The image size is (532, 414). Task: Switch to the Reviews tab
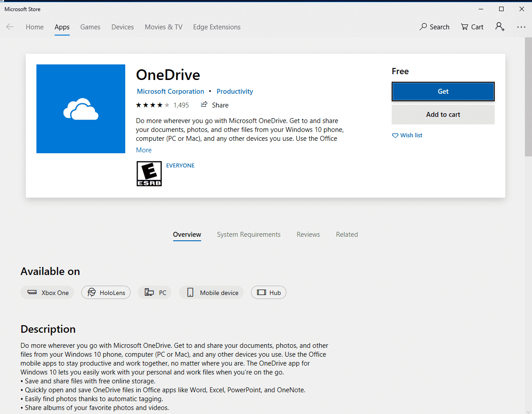(x=308, y=235)
